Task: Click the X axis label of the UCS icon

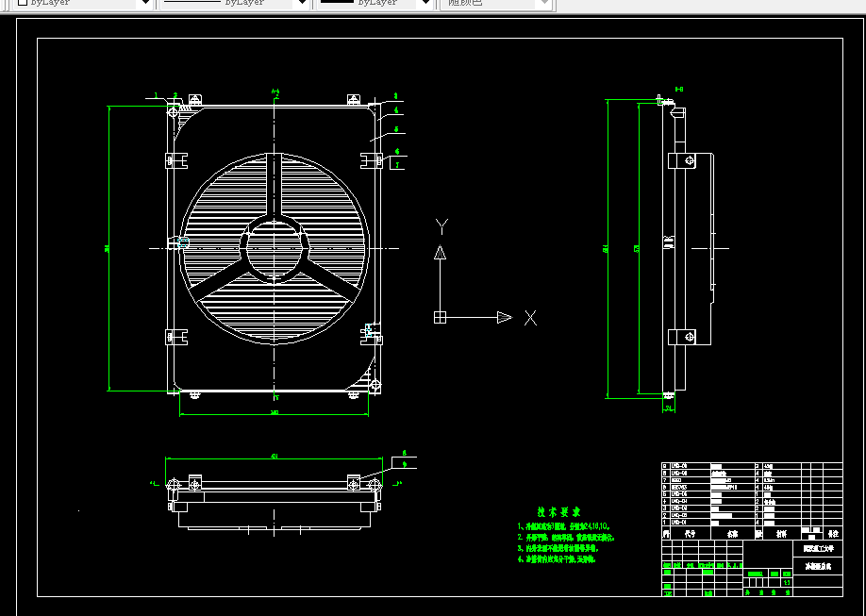Action: [x=530, y=318]
